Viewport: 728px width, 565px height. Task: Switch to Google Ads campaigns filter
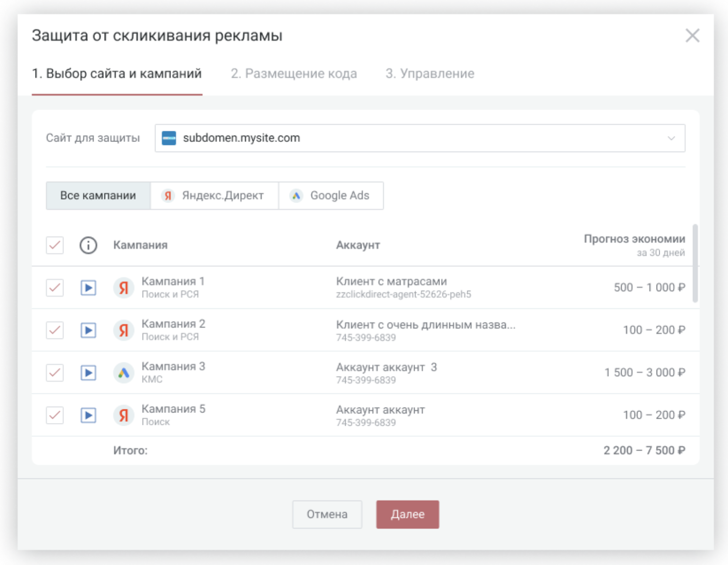click(x=331, y=196)
